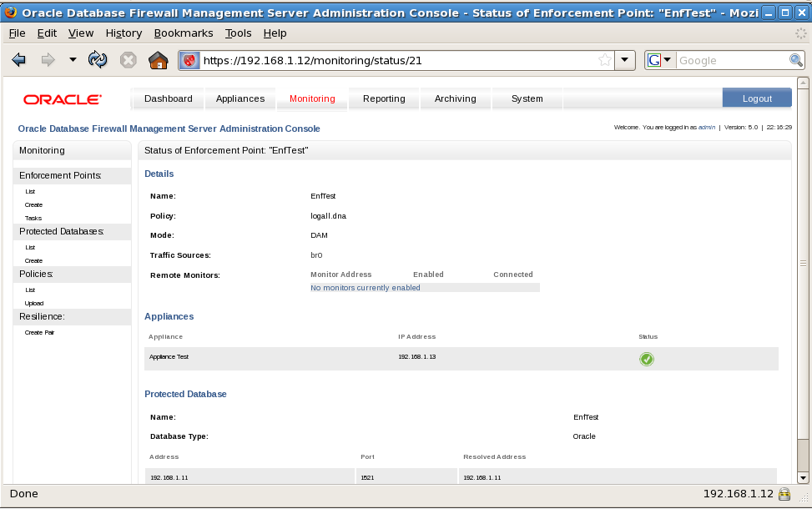Click the search magnifier icon

pyautogui.click(x=796, y=60)
